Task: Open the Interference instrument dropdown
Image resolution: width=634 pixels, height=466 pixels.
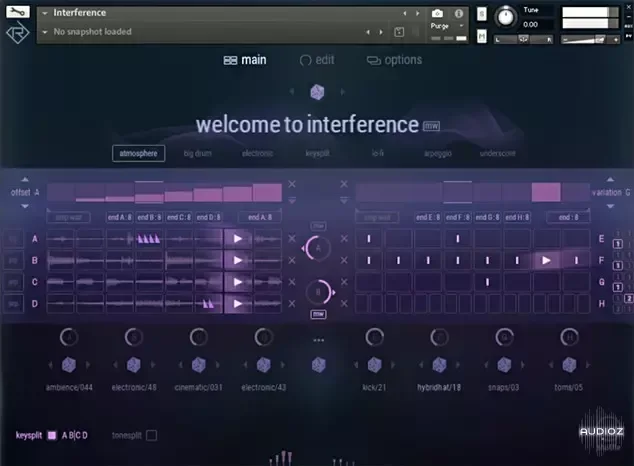Action: click(x=45, y=13)
